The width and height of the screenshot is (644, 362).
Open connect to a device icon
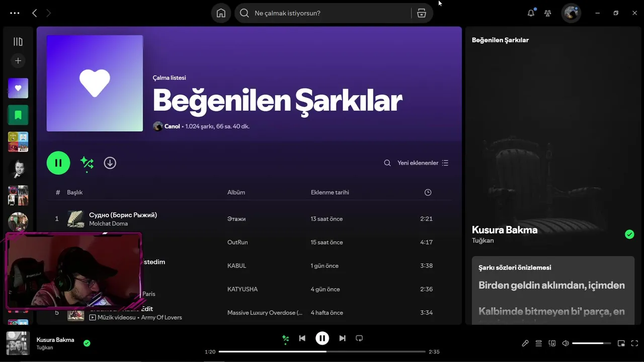[x=552, y=343]
